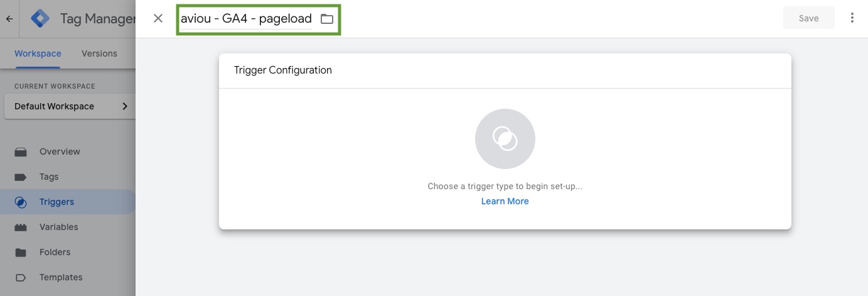Close the trigger editor panel

click(x=158, y=18)
